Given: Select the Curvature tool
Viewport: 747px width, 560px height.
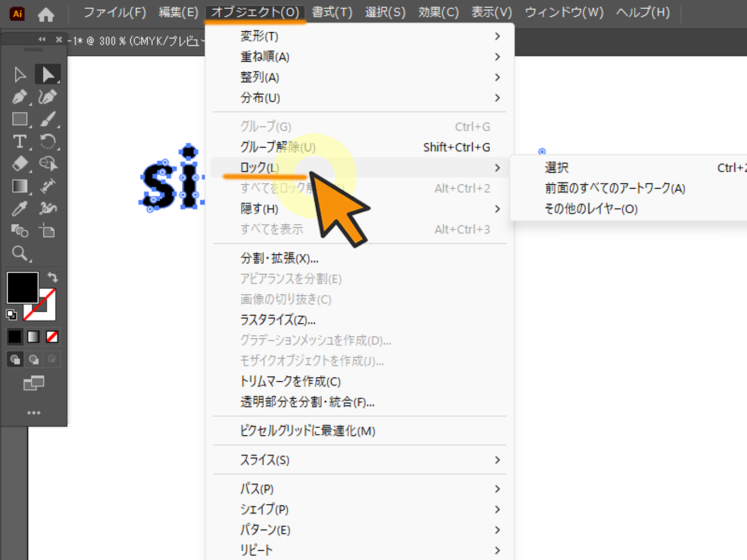Looking at the screenshot, I should click(x=48, y=97).
